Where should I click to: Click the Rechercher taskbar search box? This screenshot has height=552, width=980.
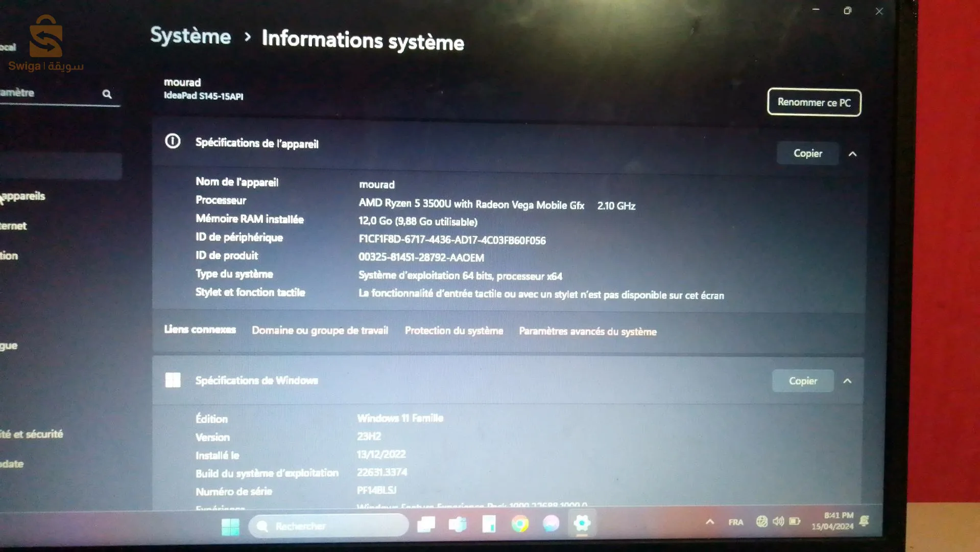(x=329, y=526)
